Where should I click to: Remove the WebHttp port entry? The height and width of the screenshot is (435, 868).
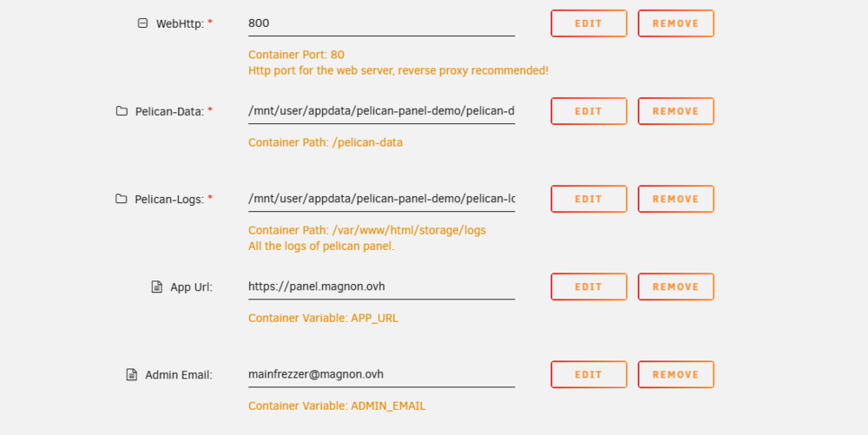(675, 23)
